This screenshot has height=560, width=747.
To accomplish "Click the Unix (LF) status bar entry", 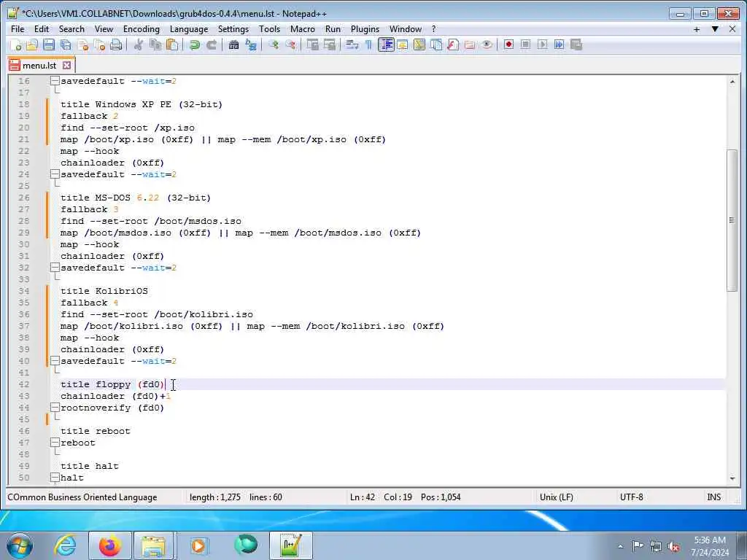I will (556, 497).
